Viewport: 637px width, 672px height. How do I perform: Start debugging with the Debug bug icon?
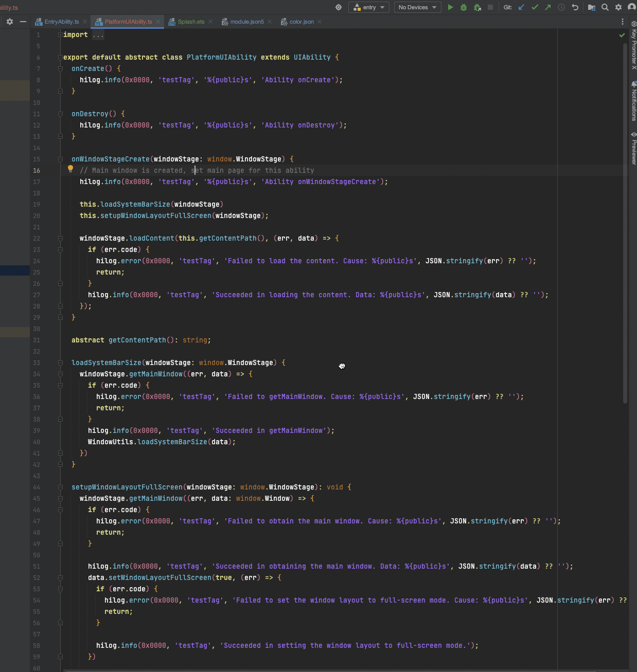pos(464,7)
